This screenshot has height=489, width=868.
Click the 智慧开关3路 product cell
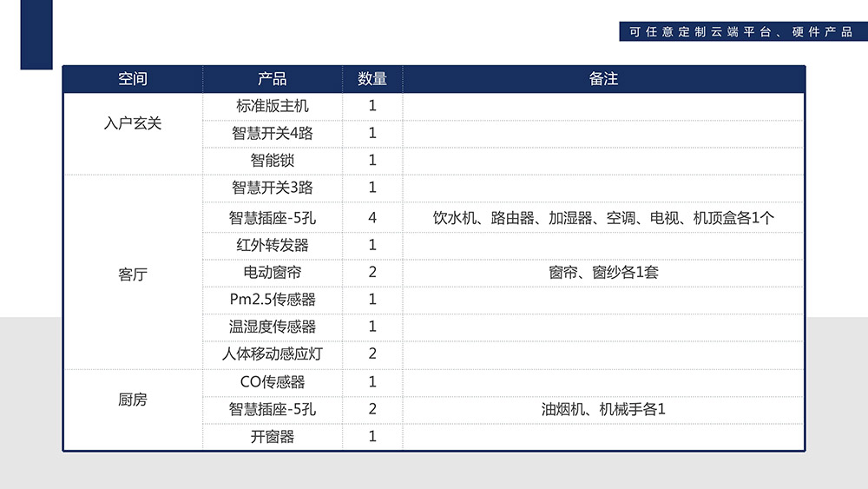coord(273,187)
